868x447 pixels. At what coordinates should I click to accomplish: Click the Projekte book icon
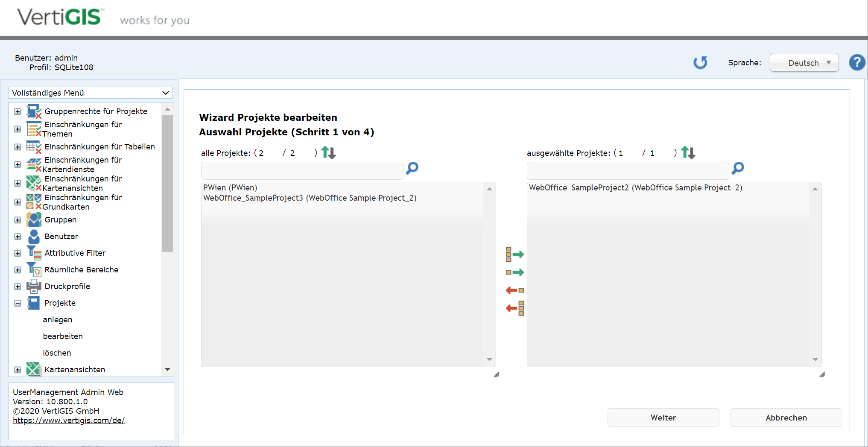pyautogui.click(x=34, y=303)
